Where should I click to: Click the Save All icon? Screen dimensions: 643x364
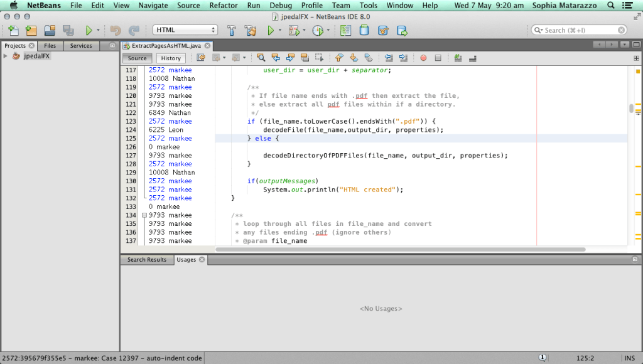coord(68,29)
